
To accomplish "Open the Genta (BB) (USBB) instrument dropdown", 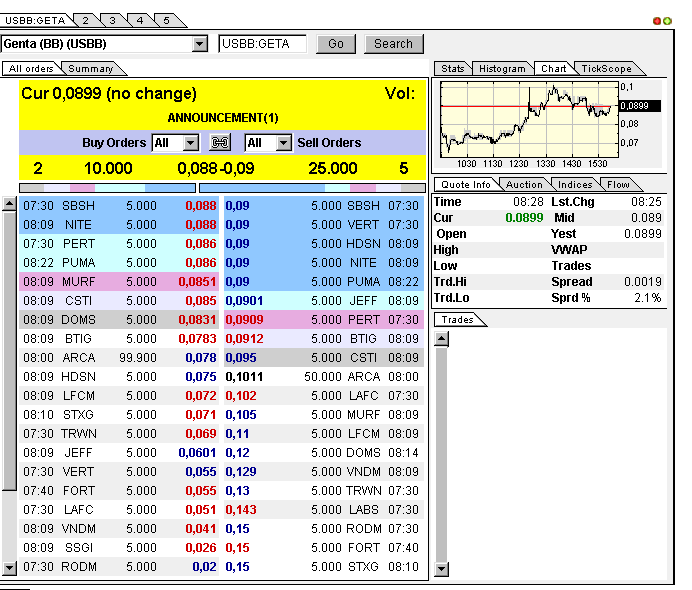I will 199,44.
